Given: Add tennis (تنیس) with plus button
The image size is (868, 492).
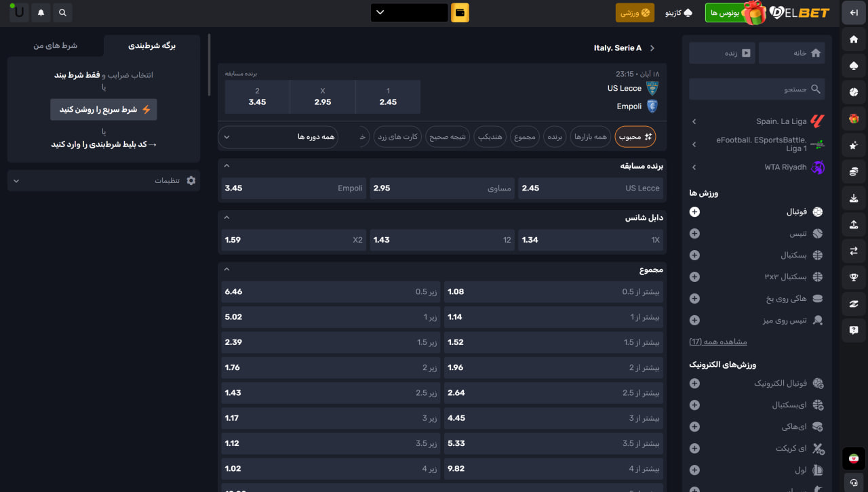Looking at the screenshot, I should click(x=694, y=234).
